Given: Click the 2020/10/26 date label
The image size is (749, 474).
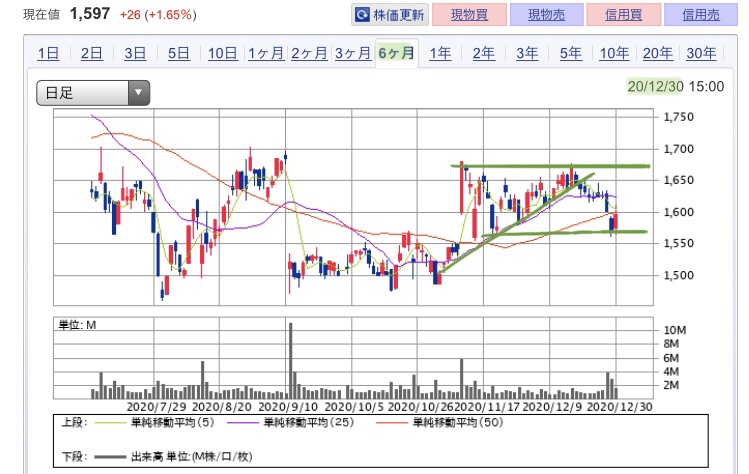Looking at the screenshot, I should [x=421, y=407].
